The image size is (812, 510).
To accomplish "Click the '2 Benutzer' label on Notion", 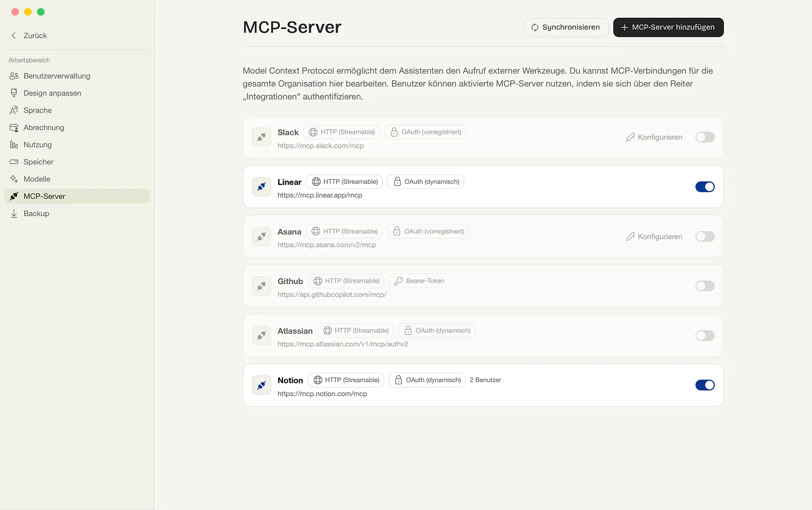I will coord(485,380).
